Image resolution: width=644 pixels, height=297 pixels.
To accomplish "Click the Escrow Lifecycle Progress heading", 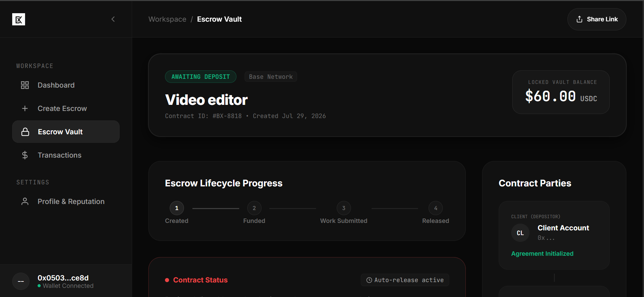I will (x=224, y=183).
